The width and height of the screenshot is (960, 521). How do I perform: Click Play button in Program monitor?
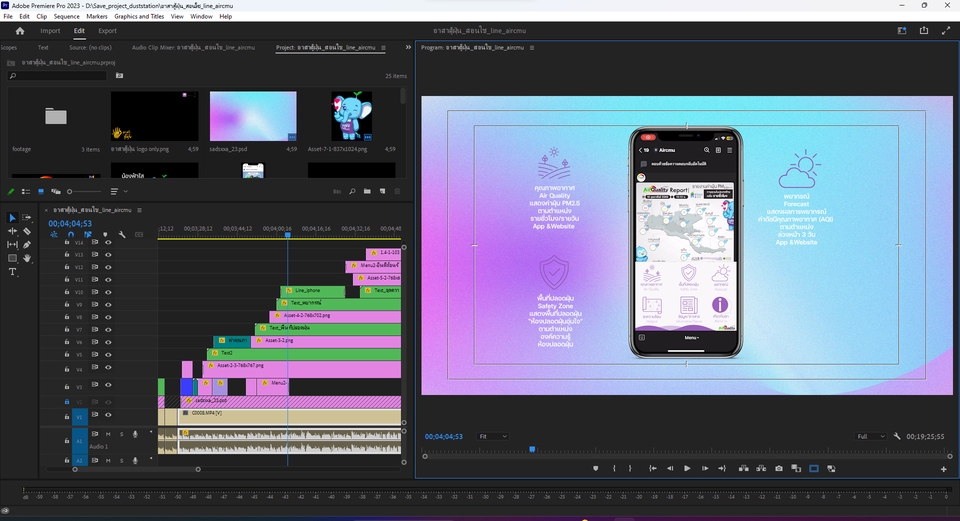687,468
